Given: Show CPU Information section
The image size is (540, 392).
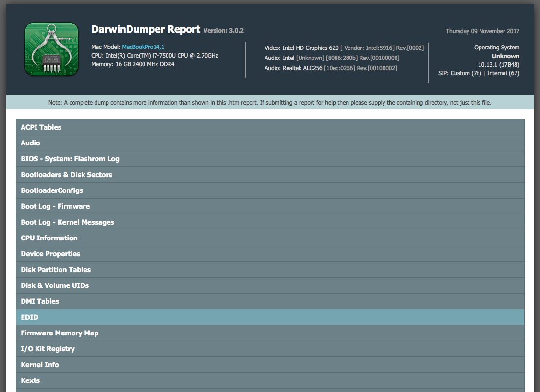Looking at the screenshot, I should [49, 238].
